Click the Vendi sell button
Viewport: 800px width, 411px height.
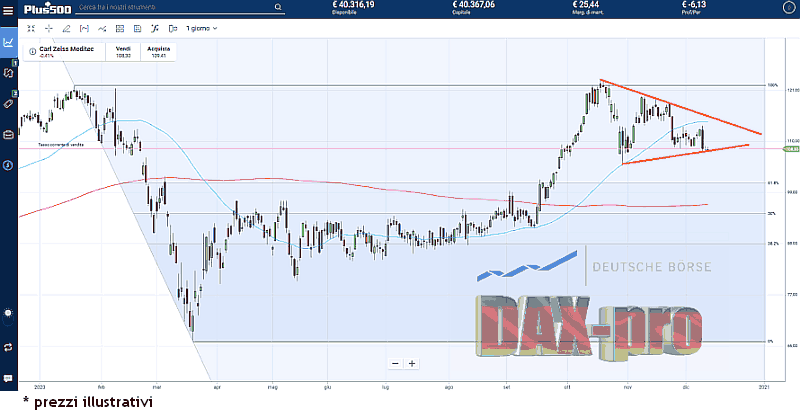(123, 52)
